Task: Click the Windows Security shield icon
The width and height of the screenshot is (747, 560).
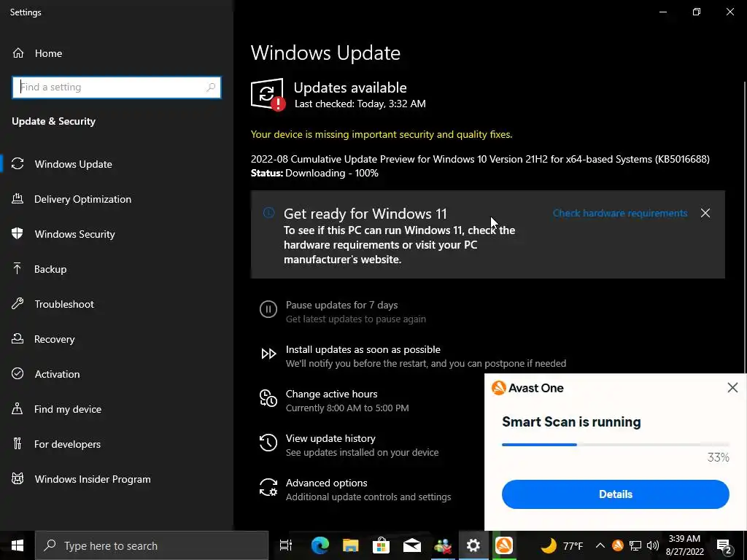Action: click(x=18, y=234)
